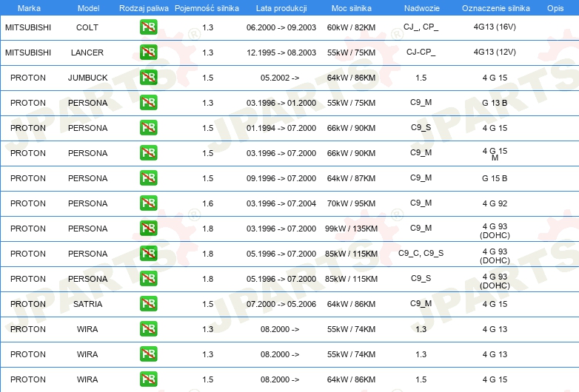Select the body code CJ_, CP_

[x=421, y=27]
